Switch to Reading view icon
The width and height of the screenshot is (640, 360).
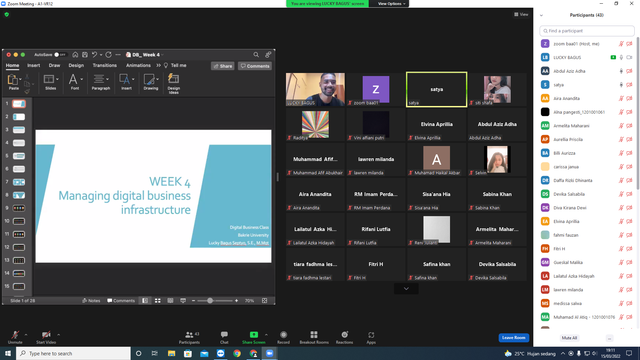pos(170,301)
